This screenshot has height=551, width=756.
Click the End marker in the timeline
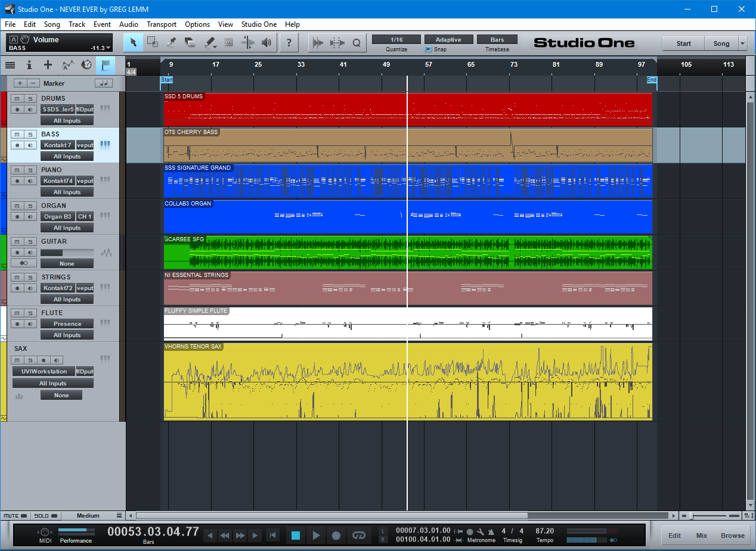click(x=652, y=80)
